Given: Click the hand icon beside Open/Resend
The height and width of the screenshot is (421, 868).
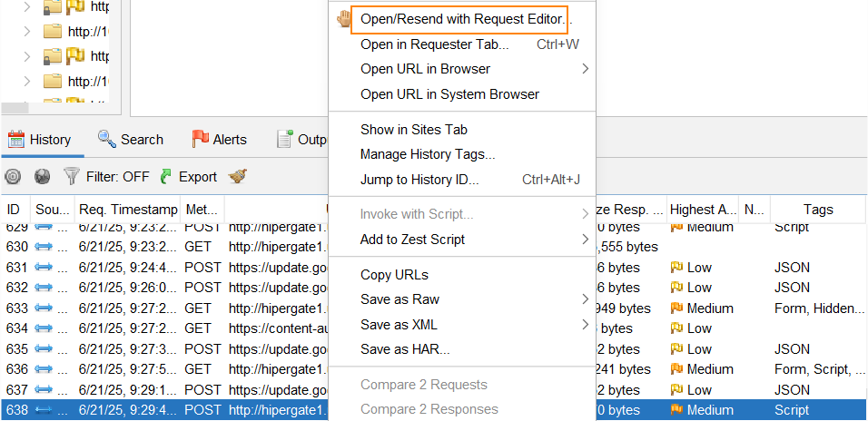Looking at the screenshot, I should point(343,19).
